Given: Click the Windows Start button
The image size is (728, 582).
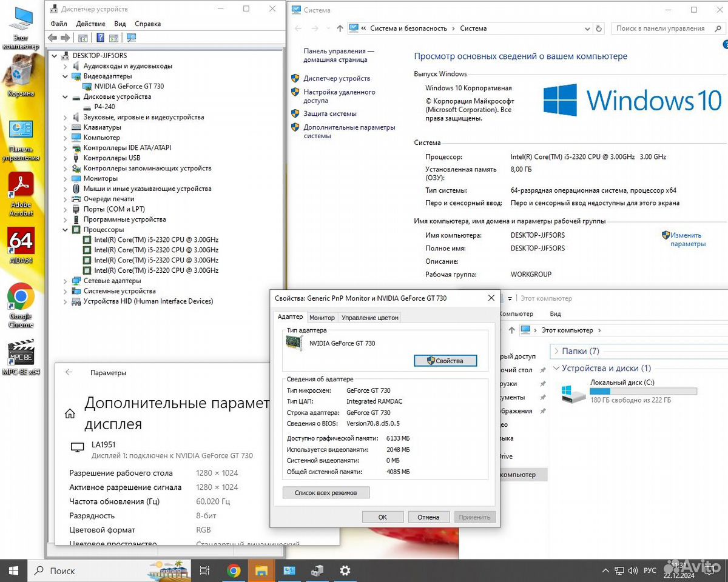Looking at the screenshot, I should pos(13,570).
